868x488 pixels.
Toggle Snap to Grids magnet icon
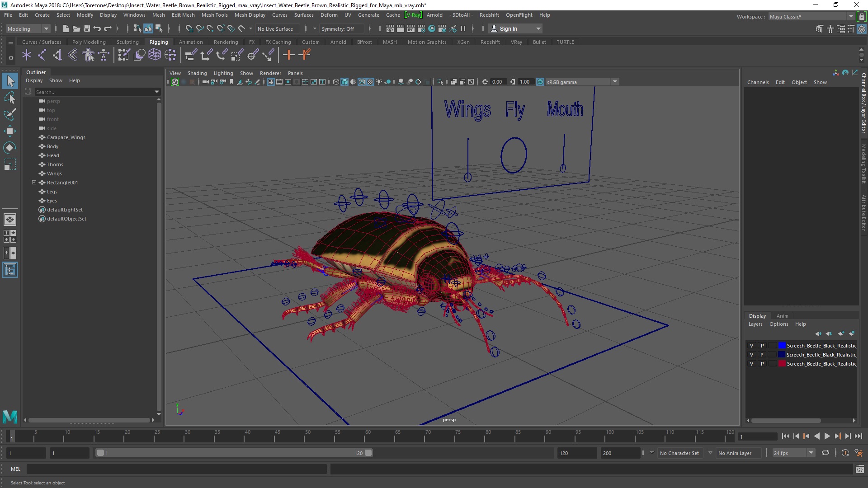tap(189, 28)
